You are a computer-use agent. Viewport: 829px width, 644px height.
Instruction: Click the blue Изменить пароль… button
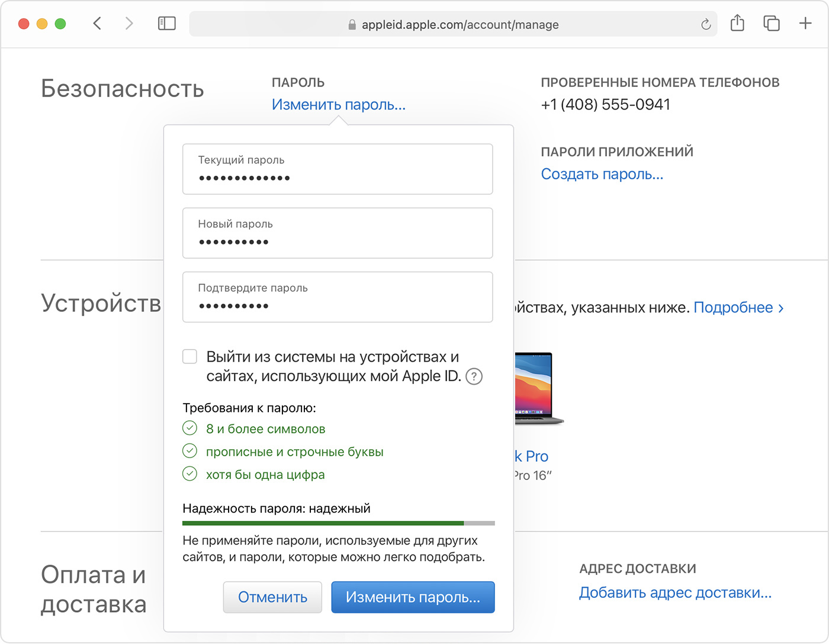(413, 597)
